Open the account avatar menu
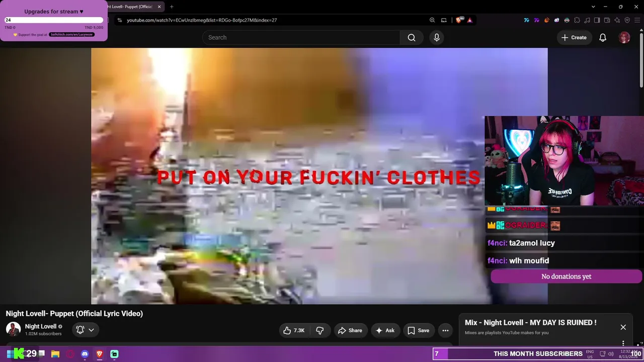This screenshot has width=644, height=362. [624, 38]
